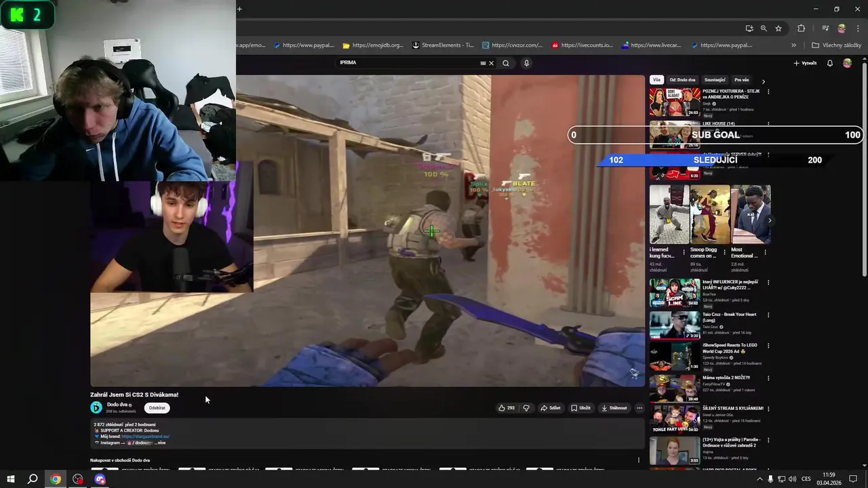Viewport: 868px width, 488px height.
Task: Like the video with 293 likes
Action: point(507,408)
